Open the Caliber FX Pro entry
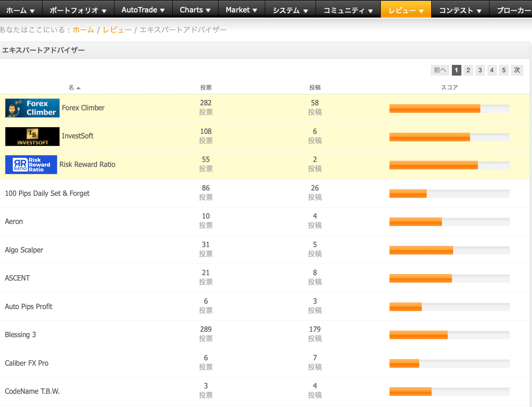The image size is (532, 407). pos(26,363)
